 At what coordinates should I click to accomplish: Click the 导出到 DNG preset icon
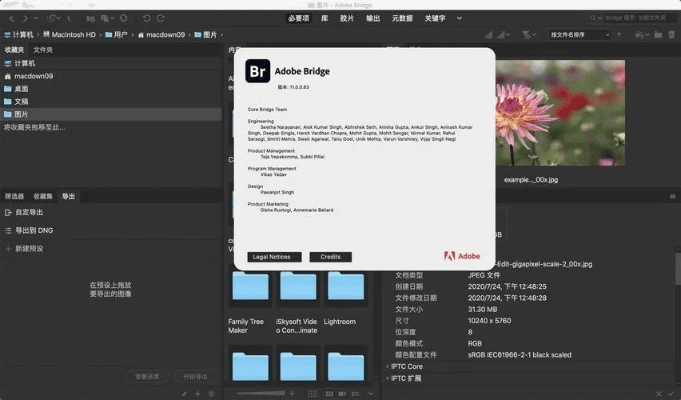point(9,230)
